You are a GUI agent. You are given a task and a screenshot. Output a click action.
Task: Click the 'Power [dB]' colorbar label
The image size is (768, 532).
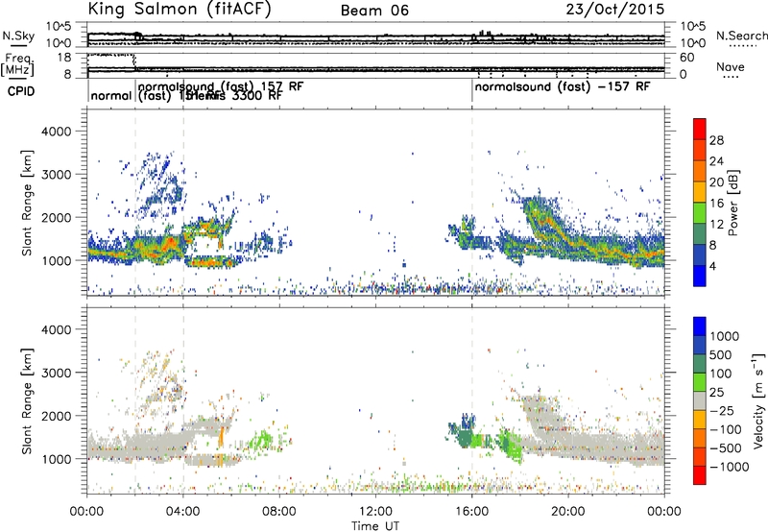[x=732, y=203]
